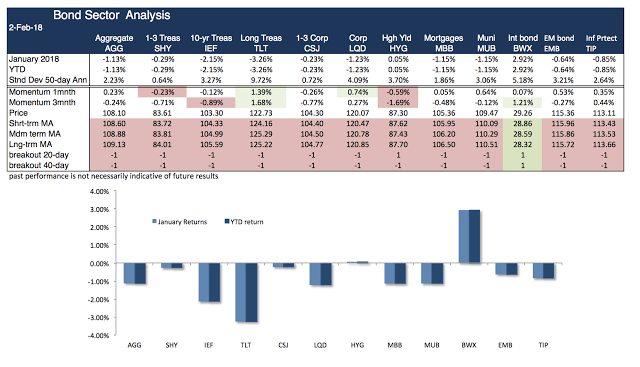Click the Momentum 1mnth row label
Image resolution: width=640 pixels, height=367 pixels.
tap(42, 92)
